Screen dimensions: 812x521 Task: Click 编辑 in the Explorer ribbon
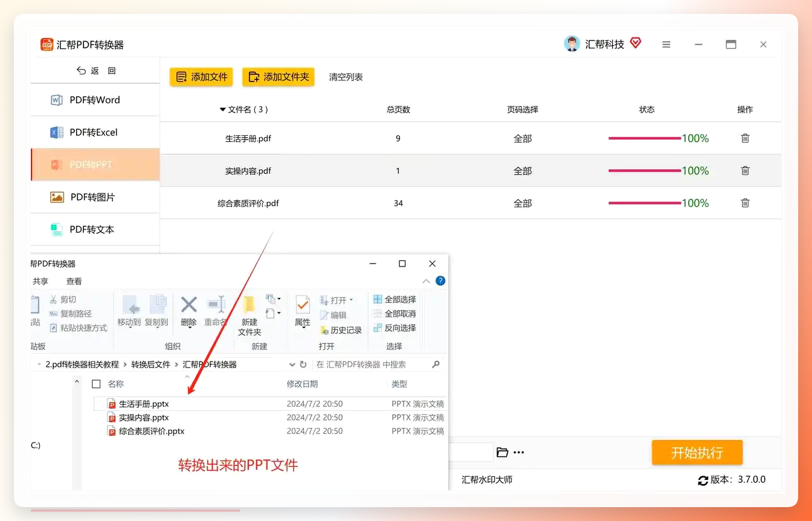[x=333, y=315]
